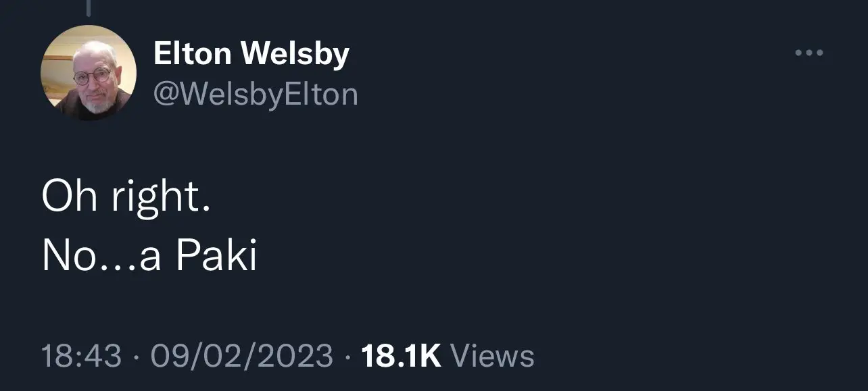This screenshot has width=868, height=391.
Task: Click the "Oh right." tweet line
Action: pos(126,198)
